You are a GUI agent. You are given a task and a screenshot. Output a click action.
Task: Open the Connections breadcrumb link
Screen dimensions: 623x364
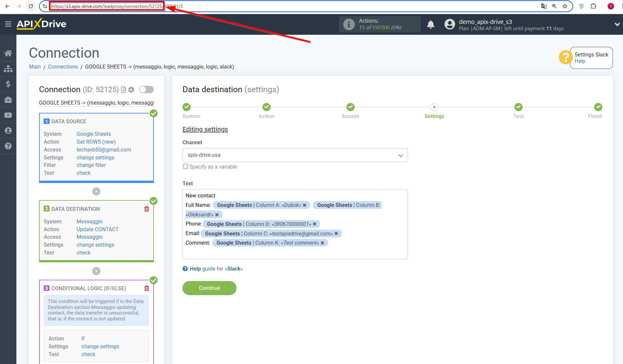click(x=63, y=67)
